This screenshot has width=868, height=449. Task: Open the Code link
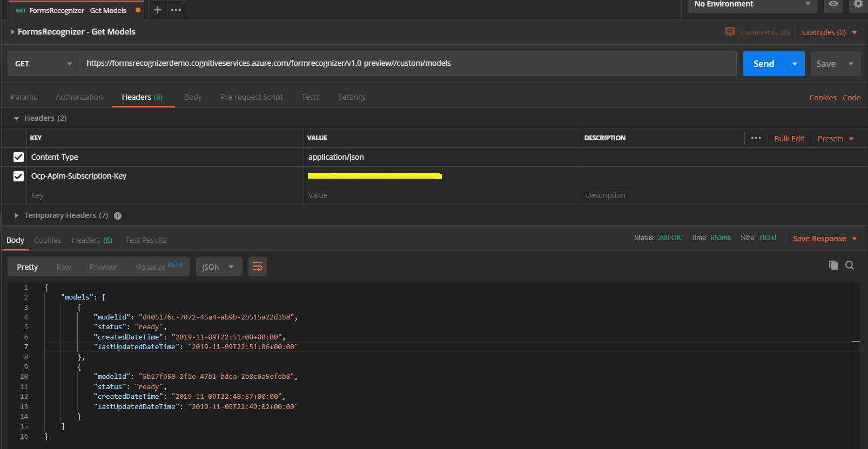click(x=851, y=98)
